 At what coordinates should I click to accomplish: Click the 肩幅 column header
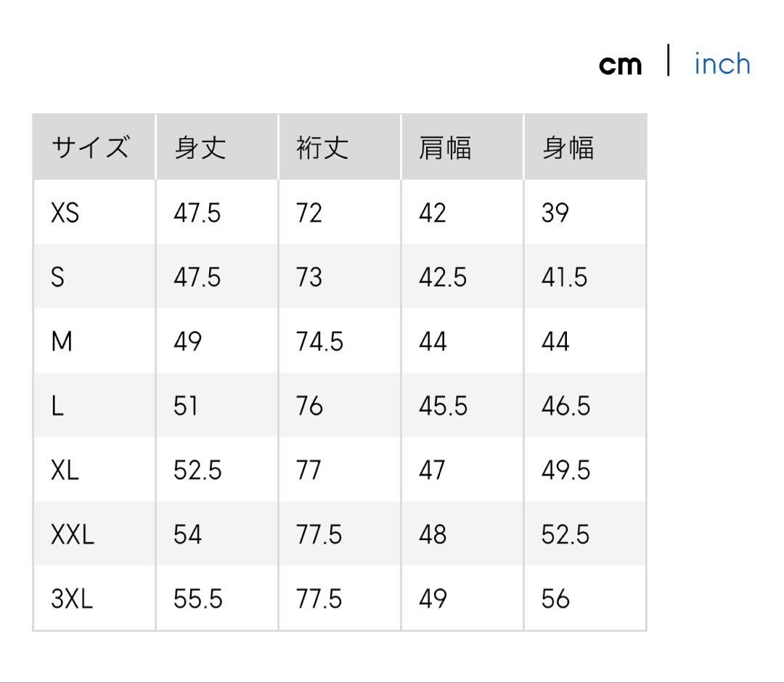pyautogui.click(x=445, y=147)
